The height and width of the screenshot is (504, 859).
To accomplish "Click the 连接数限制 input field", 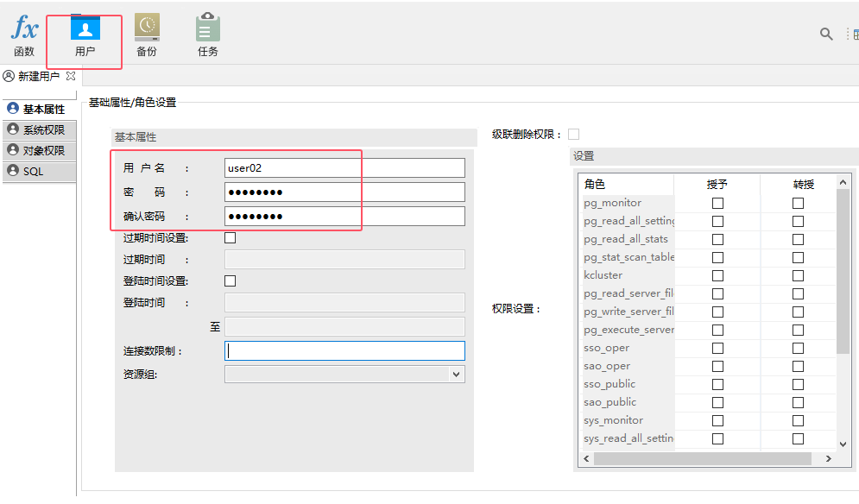I will pos(344,351).
